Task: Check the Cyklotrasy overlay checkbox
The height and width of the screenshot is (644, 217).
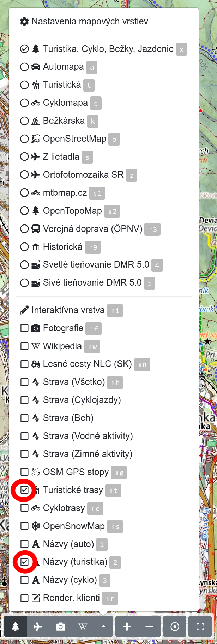Action: (x=24, y=508)
